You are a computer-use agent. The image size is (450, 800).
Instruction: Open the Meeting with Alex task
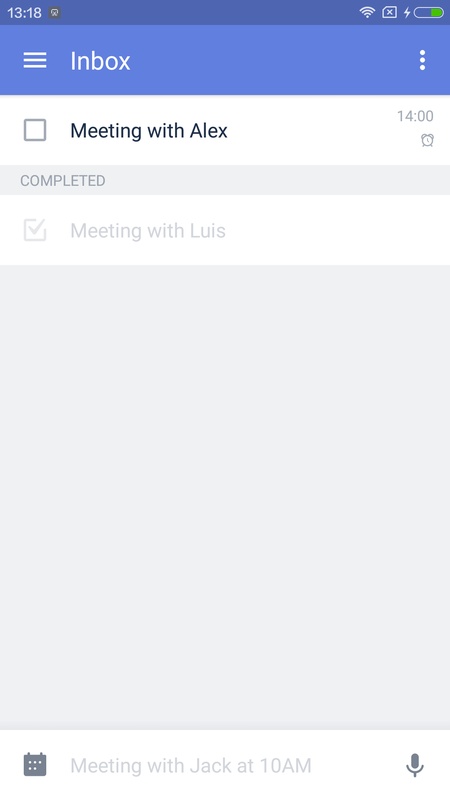pos(225,130)
